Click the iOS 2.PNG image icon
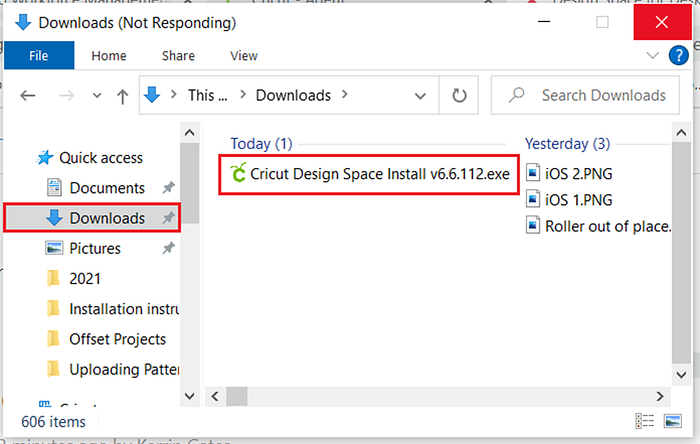 click(x=533, y=173)
